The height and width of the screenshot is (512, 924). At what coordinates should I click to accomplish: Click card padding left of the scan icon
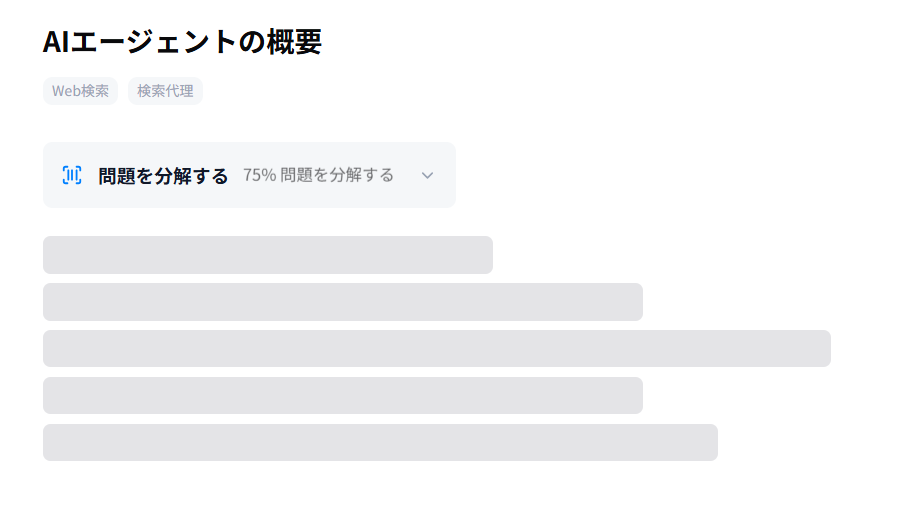51,175
